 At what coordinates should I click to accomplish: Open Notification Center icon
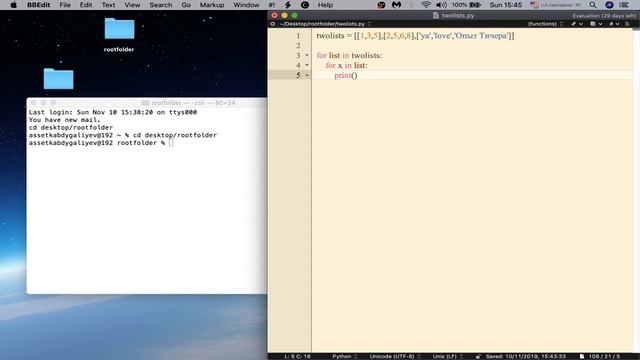(624, 5)
